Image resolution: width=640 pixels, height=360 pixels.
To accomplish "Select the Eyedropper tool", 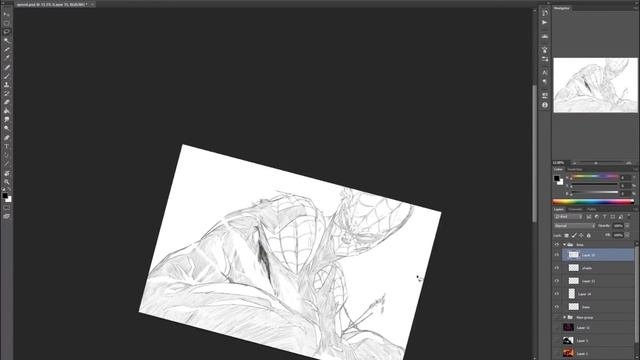I will (7, 58).
